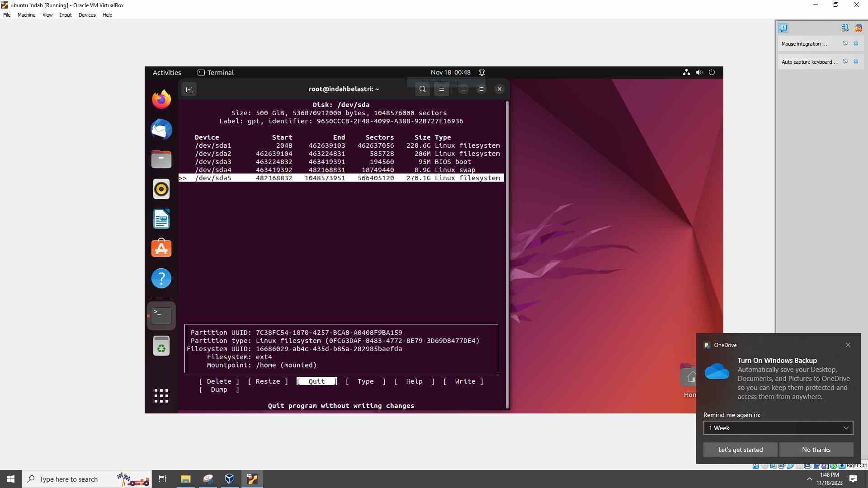Toggle the VirtualBox notification center icon
The image size is (868, 488).
pos(783,28)
